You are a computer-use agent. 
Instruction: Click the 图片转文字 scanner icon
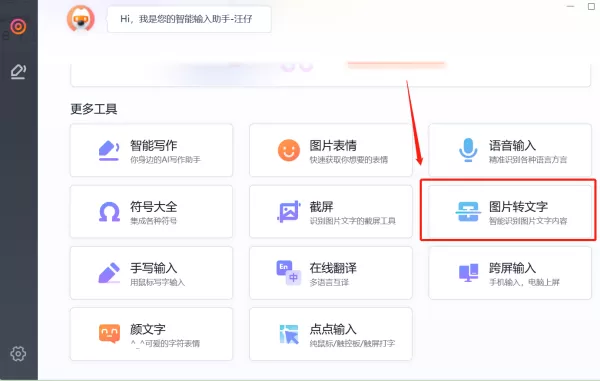point(468,212)
